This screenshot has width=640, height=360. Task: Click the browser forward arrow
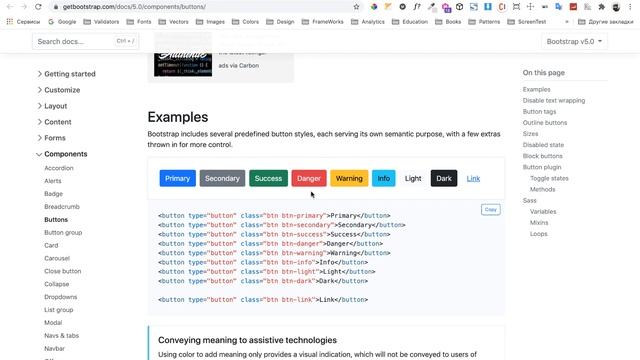pos(24,7)
